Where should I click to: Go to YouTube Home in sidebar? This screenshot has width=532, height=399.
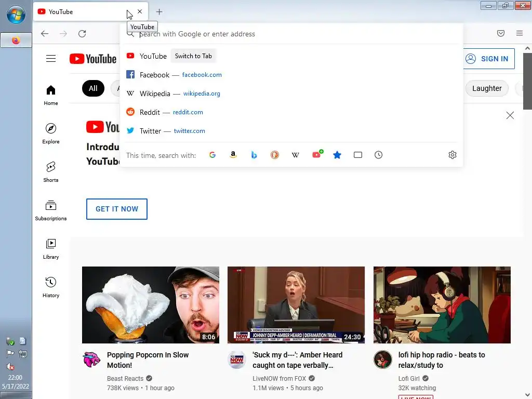[51, 96]
